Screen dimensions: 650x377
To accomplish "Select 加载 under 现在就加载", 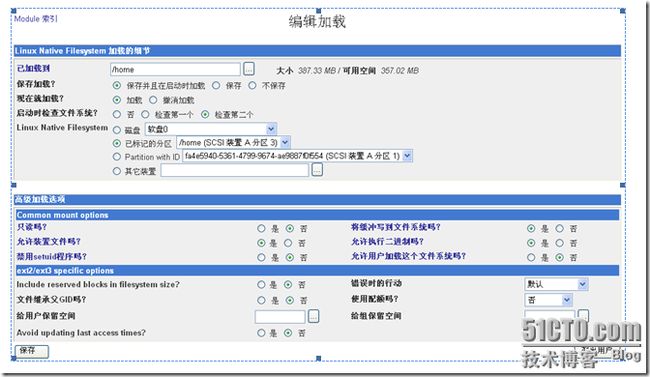I will (x=117, y=100).
